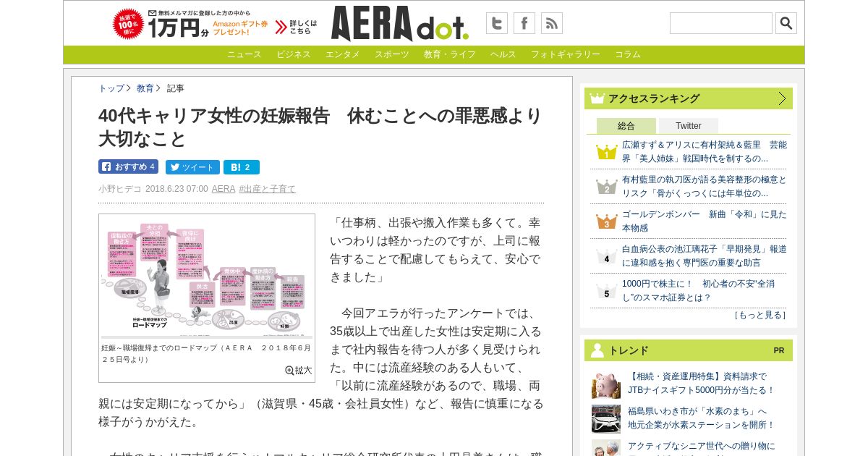Click the AERA source link under title
This screenshot has width=868, height=456.
(224, 189)
